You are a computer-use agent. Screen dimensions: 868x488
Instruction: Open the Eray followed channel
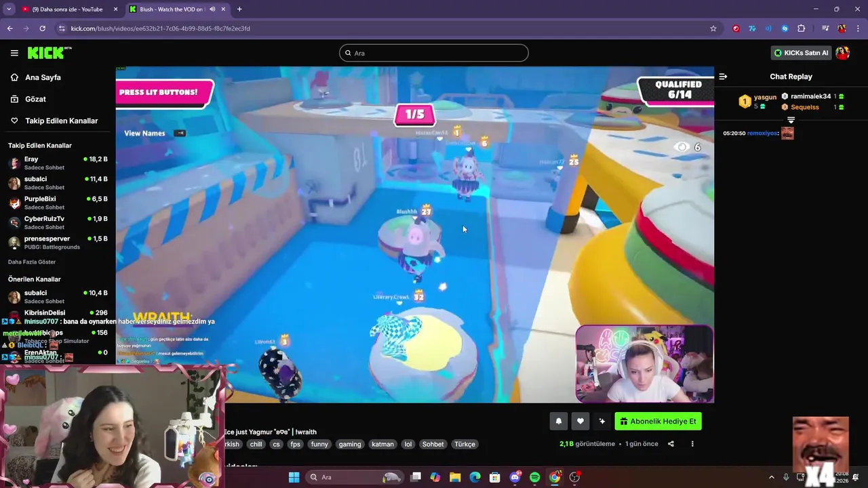(58, 163)
